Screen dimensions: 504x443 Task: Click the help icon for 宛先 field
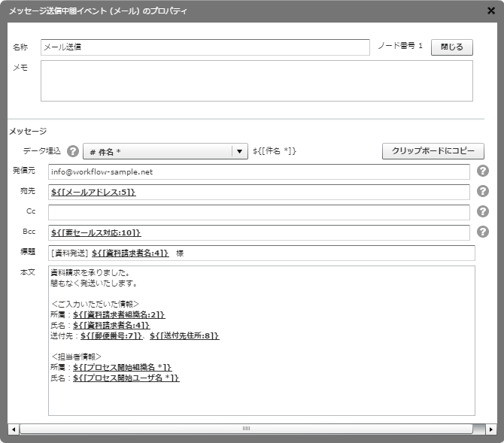pyautogui.click(x=482, y=191)
